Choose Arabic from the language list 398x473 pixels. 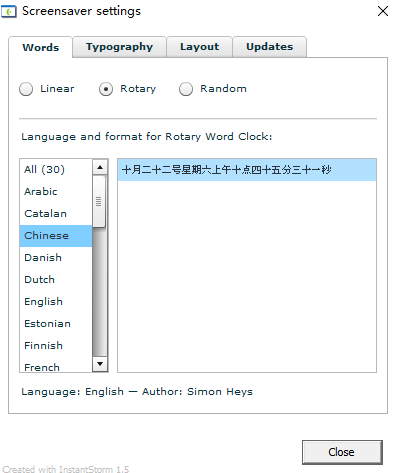pyautogui.click(x=56, y=192)
